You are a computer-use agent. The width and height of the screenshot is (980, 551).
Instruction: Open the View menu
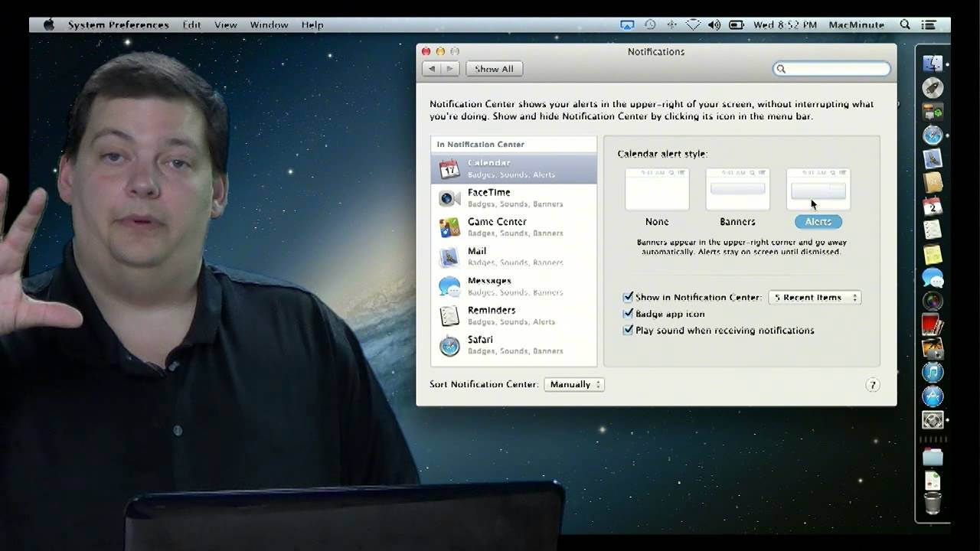click(x=225, y=24)
